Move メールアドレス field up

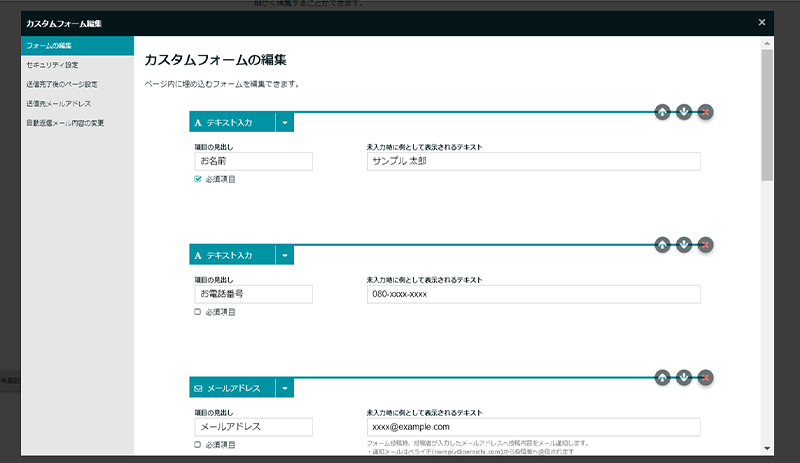[x=662, y=377]
